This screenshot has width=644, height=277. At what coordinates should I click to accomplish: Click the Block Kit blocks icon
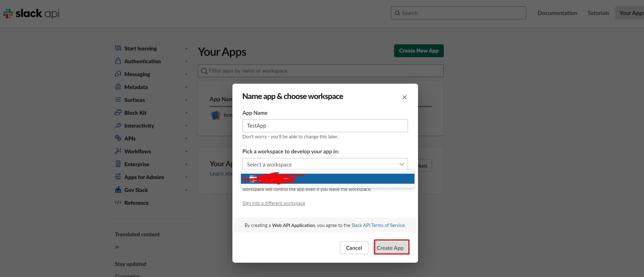[118, 113]
